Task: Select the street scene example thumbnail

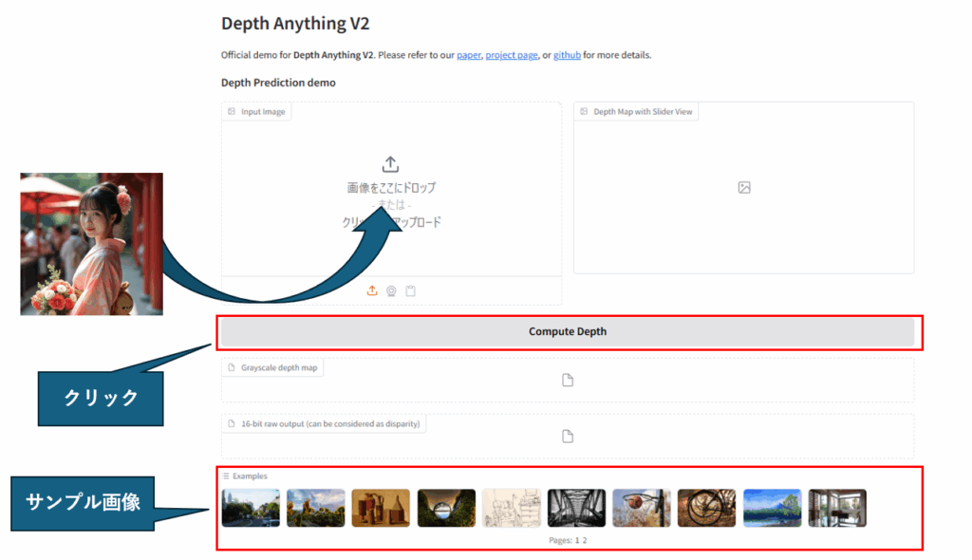Action: pyautogui.click(x=251, y=508)
